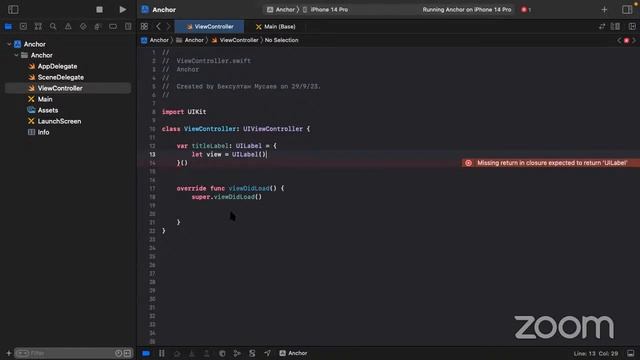Open the Report navigator

coord(128,27)
